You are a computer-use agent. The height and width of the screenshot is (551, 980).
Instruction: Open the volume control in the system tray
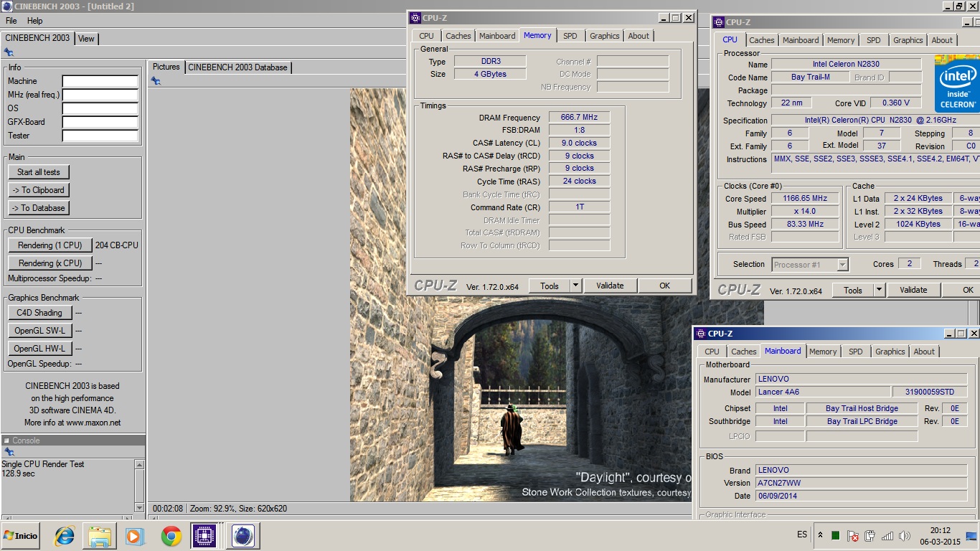pyautogui.click(x=905, y=536)
